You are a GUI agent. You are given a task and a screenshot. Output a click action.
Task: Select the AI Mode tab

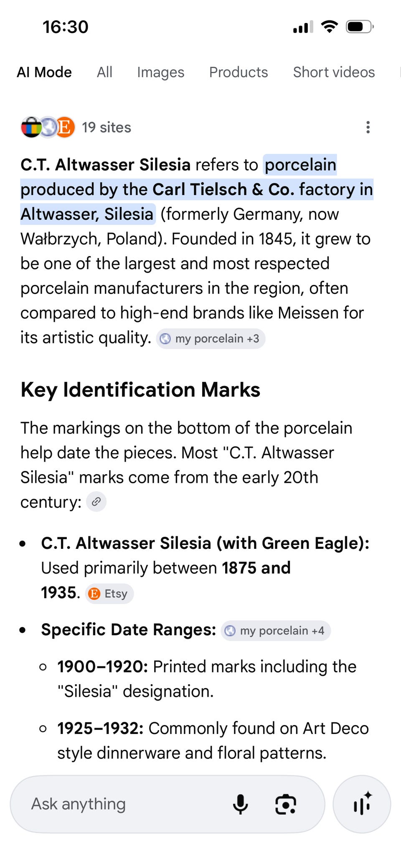pyautogui.click(x=44, y=72)
